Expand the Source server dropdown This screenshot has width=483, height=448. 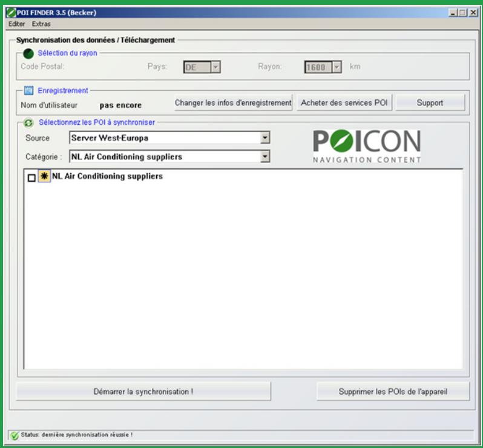(x=264, y=137)
